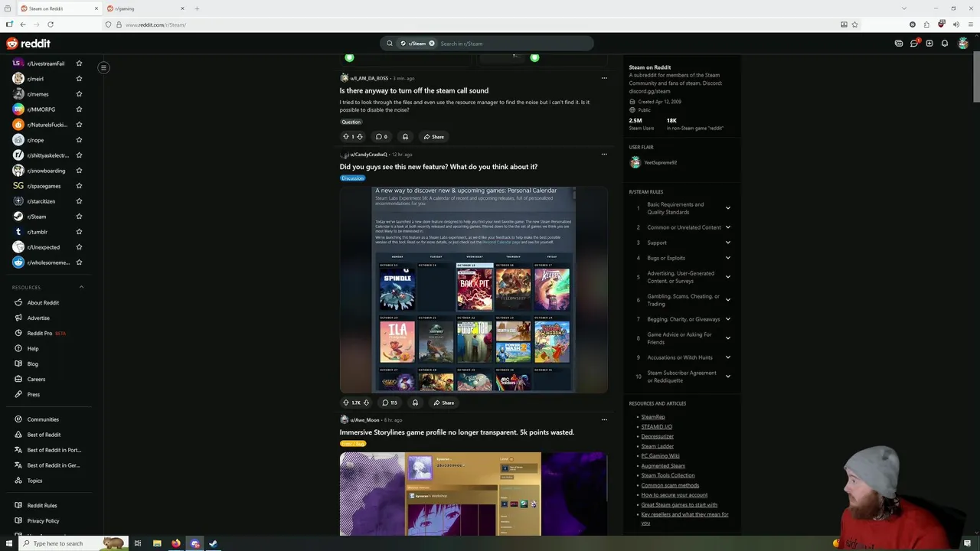The width and height of the screenshot is (980, 551).
Task: Open Best of Reddit in sidebar
Action: [44, 435]
